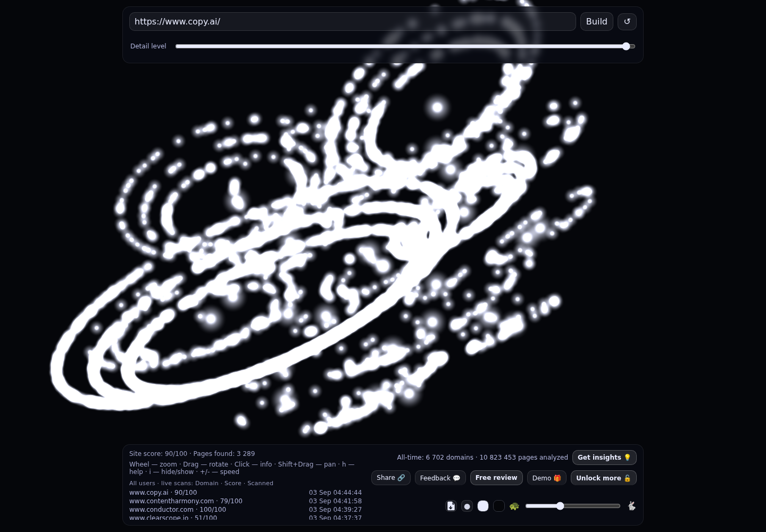Select www.copy.ai 90/100 scan row
The height and width of the screenshot is (532, 766).
tap(245, 493)
